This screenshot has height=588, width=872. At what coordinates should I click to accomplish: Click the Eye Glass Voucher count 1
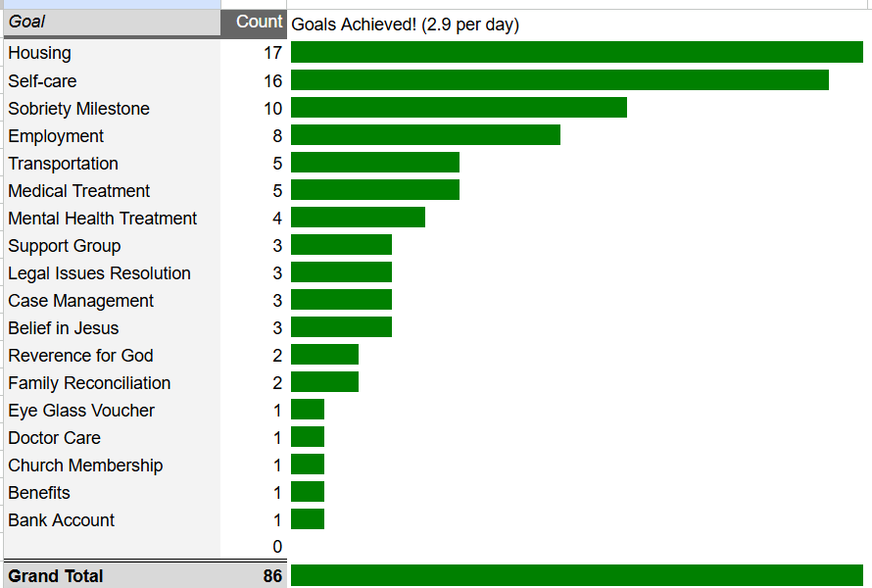277,411
